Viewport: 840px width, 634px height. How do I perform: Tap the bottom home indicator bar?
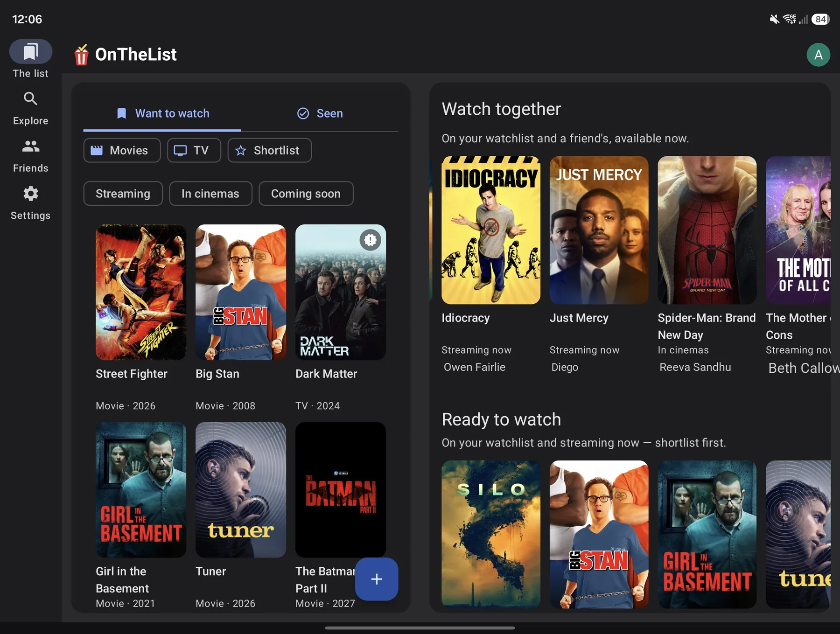tap(420, 628)
